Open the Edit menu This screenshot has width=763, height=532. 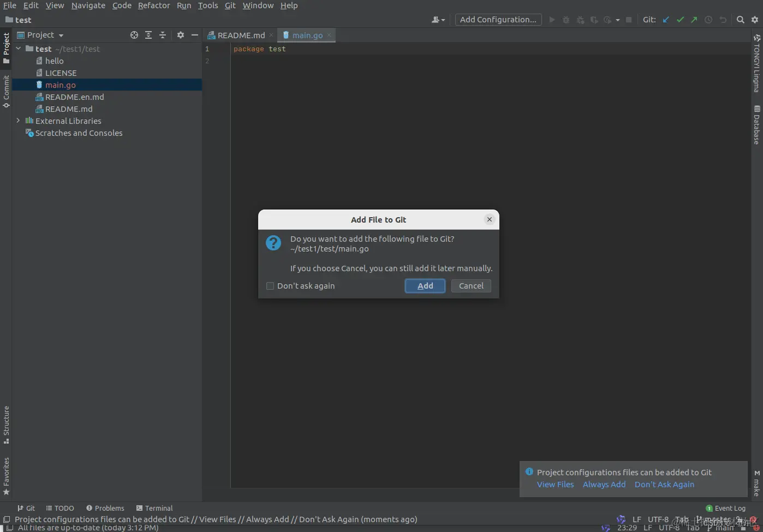(31, 5)
